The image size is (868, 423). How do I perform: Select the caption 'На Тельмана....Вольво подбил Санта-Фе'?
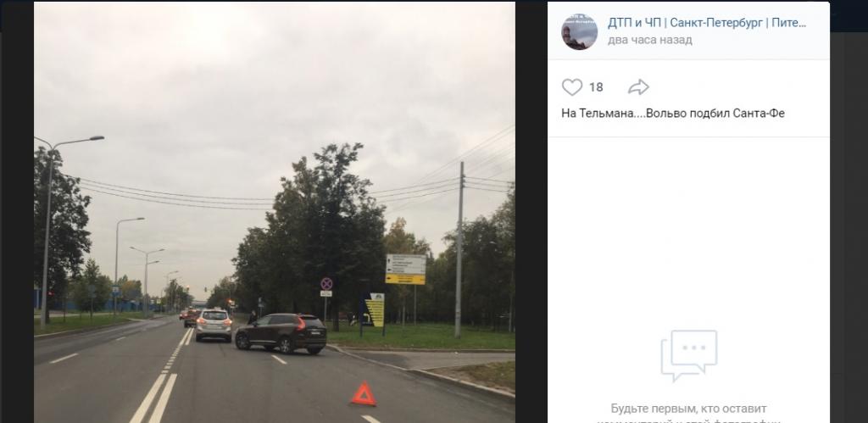(672, 114)
